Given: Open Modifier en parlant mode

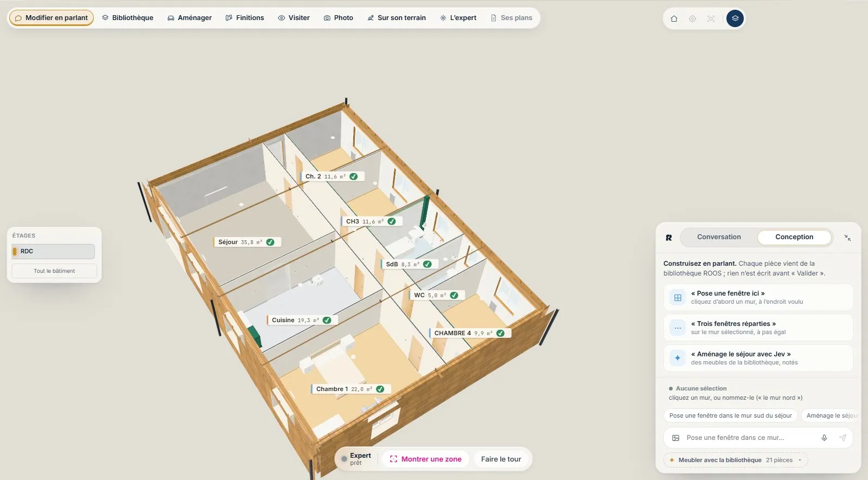Looking at the screenshot, I should point(52,18).
